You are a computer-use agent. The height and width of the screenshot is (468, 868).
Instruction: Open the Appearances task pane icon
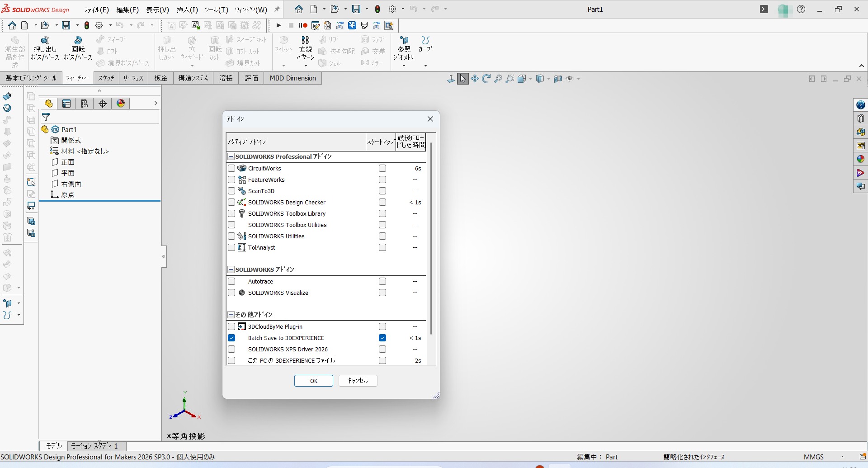point(861,159)
